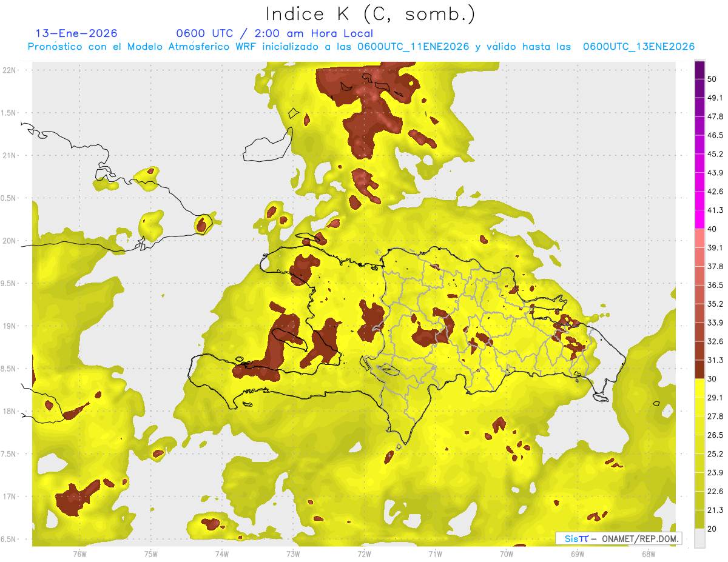Pick the light gray swatch below the 20 label

[699, 538]
